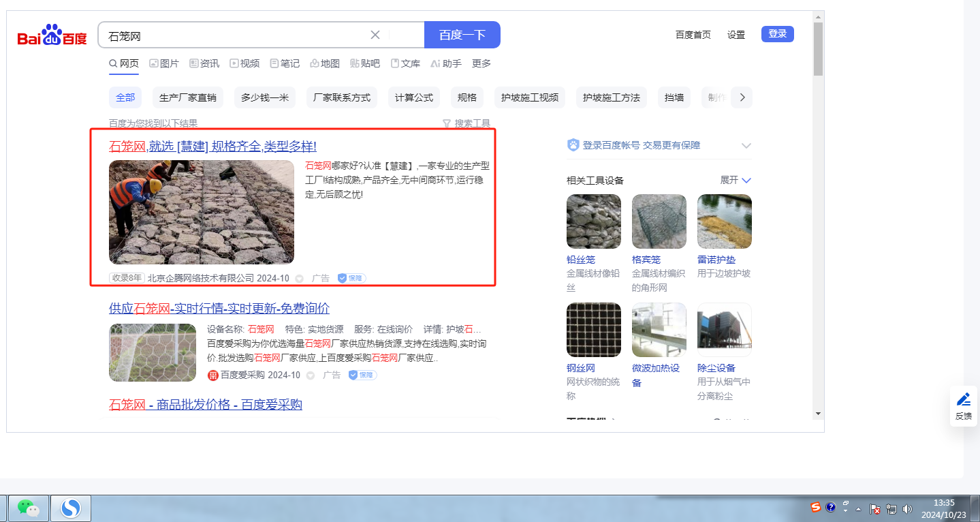The width and height of the screenshot is (980, 522).
Task: Click the blue help tray icon
Action: tap(831, 507)
